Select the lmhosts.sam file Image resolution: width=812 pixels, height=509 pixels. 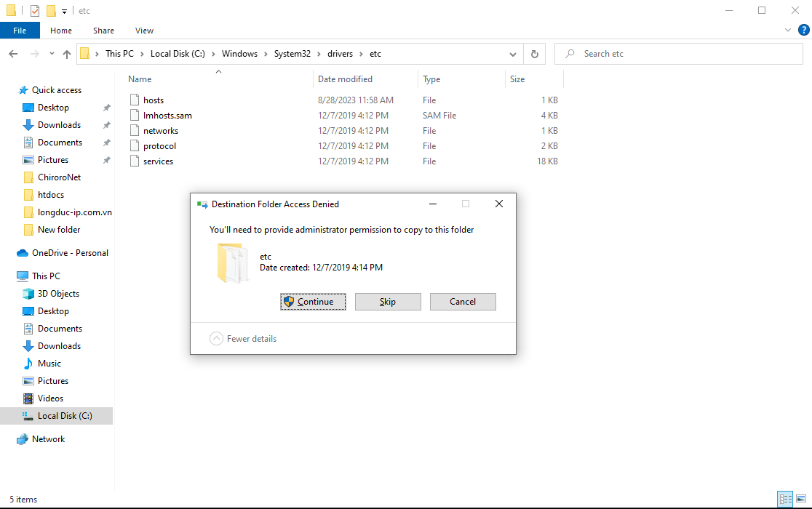[167, 116]
